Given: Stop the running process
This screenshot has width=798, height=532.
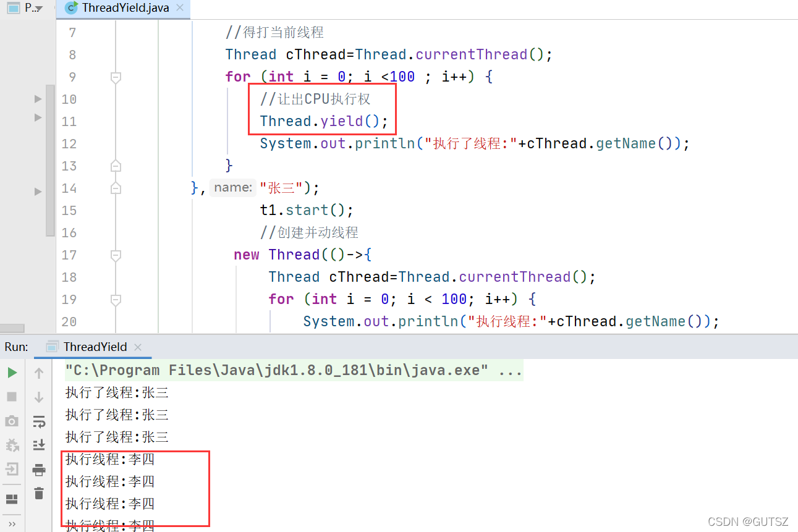Looking at the screenshot, I should click(12, 397).
